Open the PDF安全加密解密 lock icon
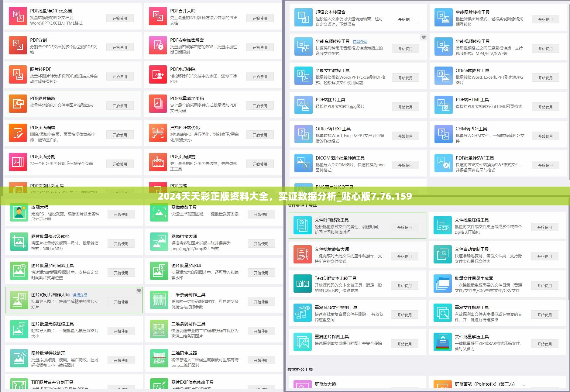Viewport: 570px width, 392px height. (158, 45)
